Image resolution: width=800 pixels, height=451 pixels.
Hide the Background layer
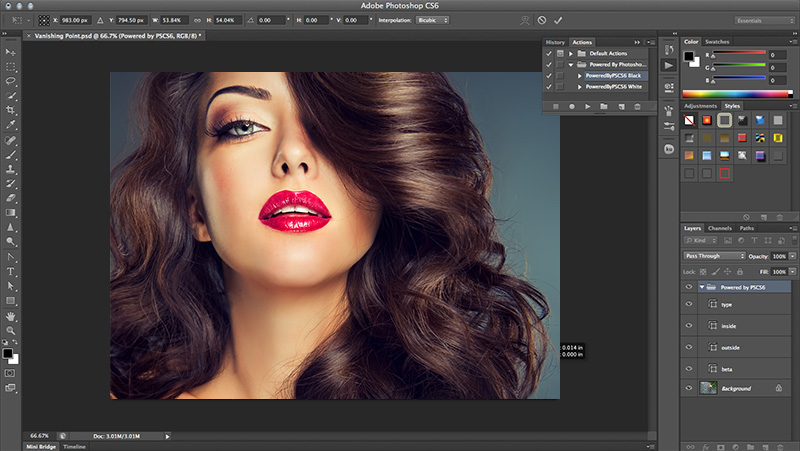tap(689, 388)
